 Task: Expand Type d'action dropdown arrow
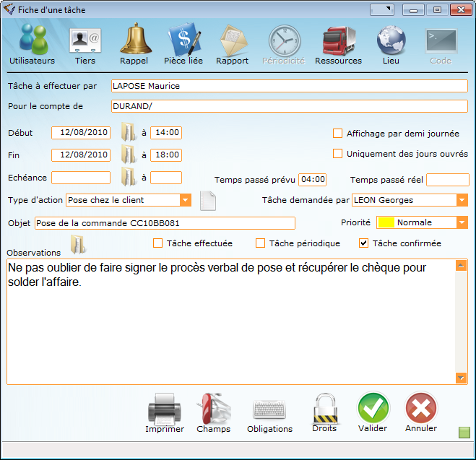(x=186, y=200)
